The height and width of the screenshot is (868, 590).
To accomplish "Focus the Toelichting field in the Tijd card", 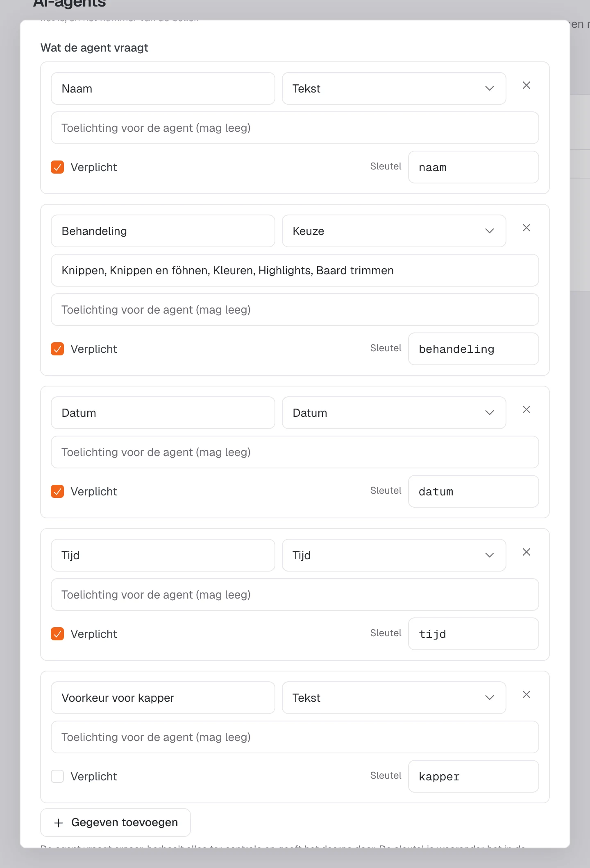I will coord(295,594).
